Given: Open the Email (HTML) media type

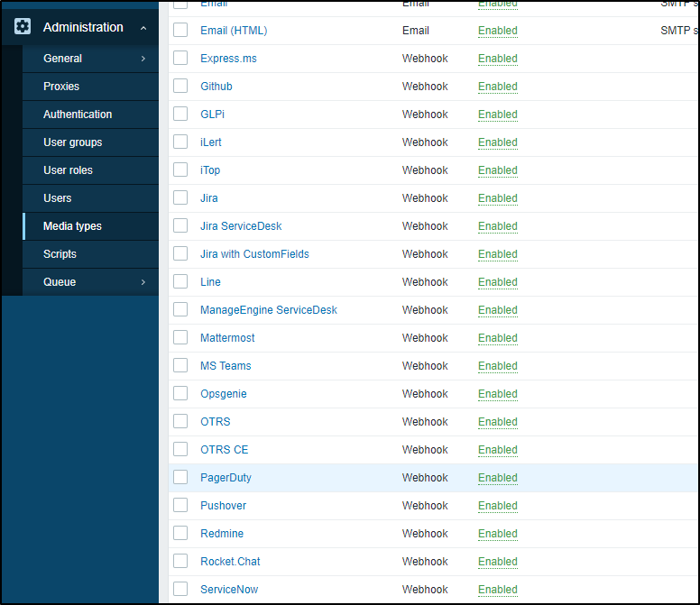Looking at the screenshot, I should 234,31.
